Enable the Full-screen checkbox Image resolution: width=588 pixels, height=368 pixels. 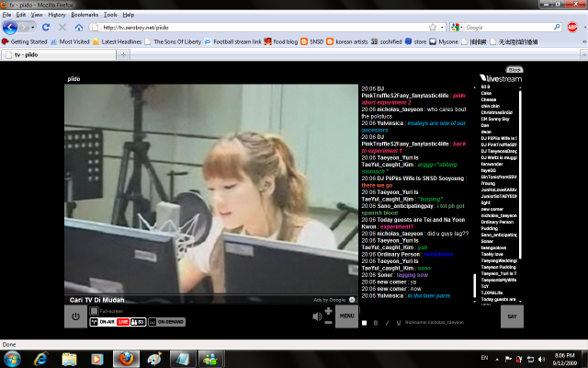(92, 312)
